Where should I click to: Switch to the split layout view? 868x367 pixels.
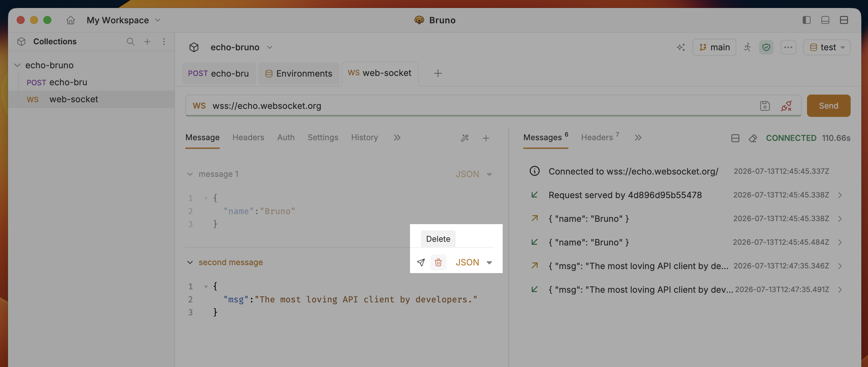click(844, 20)
